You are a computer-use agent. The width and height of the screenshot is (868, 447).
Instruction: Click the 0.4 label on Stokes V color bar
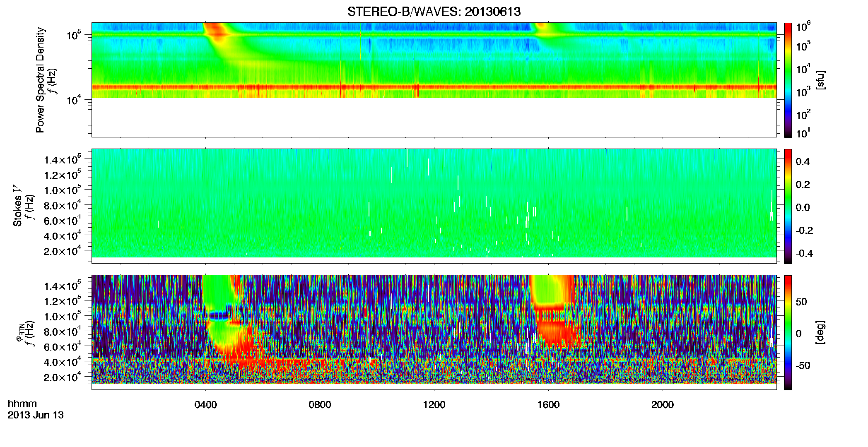tap(803, 162)
